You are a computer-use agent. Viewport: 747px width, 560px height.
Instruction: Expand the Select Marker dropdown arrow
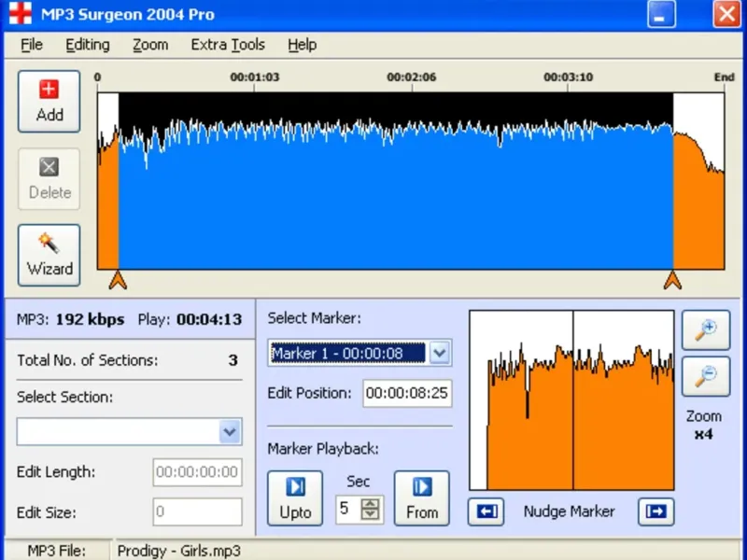tap(439, 354)
